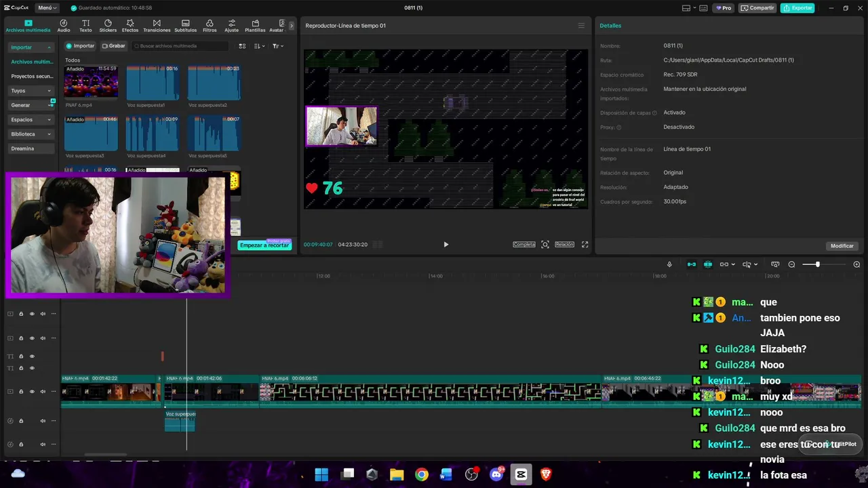Hide the first text track

pos(32,356)
